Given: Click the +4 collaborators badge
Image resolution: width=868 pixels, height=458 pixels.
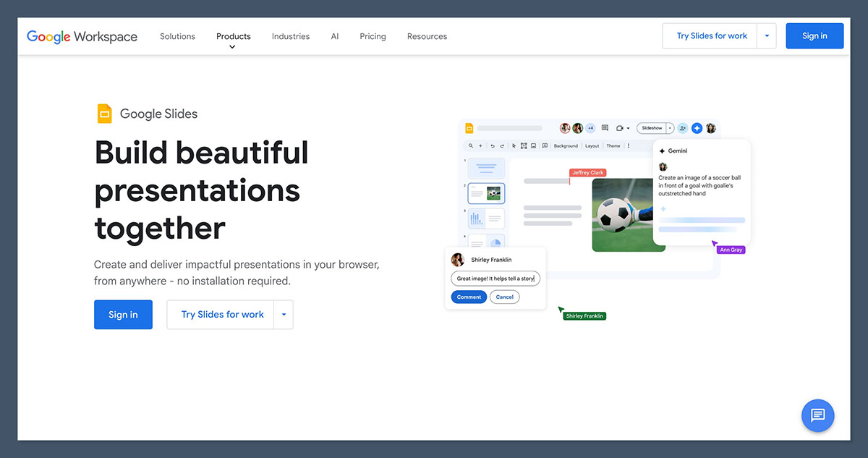Looking at the screenshot, I should click(x=590, y=127).
